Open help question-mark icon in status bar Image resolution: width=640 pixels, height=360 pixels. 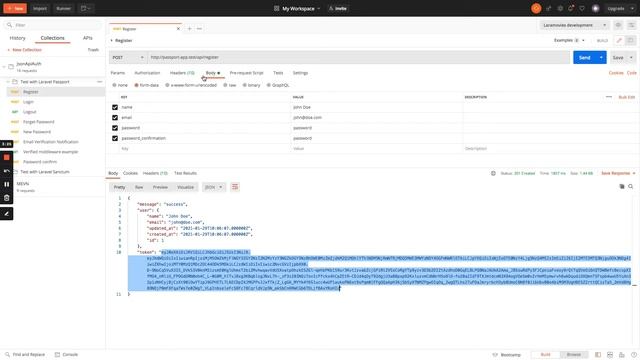(633, 355)
